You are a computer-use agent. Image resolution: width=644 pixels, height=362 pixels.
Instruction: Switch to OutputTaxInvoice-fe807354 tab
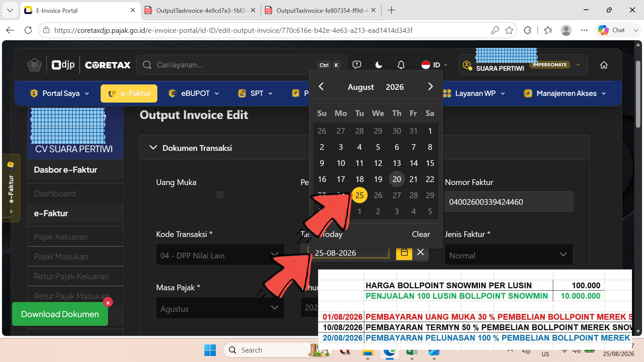321,10
